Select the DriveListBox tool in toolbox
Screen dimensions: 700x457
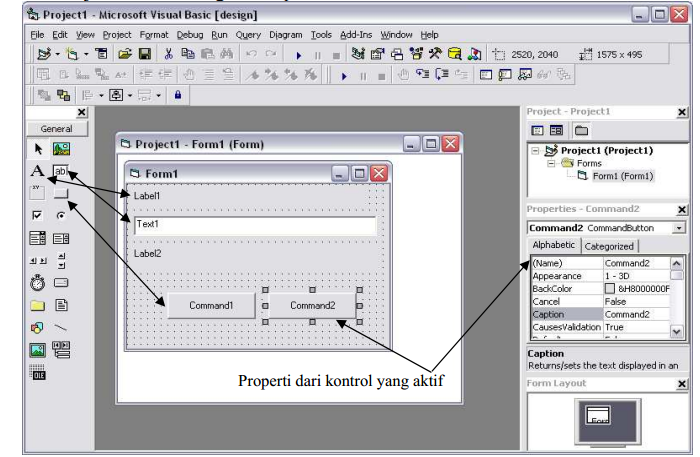click(61, 283)
